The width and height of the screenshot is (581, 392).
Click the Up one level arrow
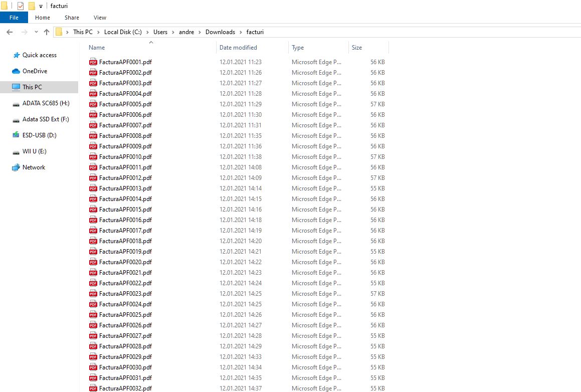(x=47, y=32)
